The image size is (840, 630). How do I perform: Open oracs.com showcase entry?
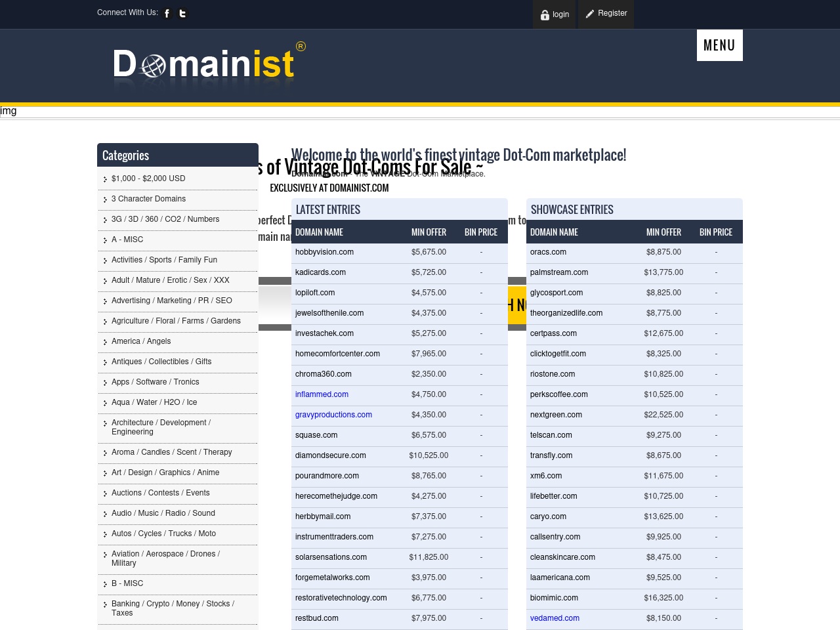pyautogui.click(x=548, y=252)
